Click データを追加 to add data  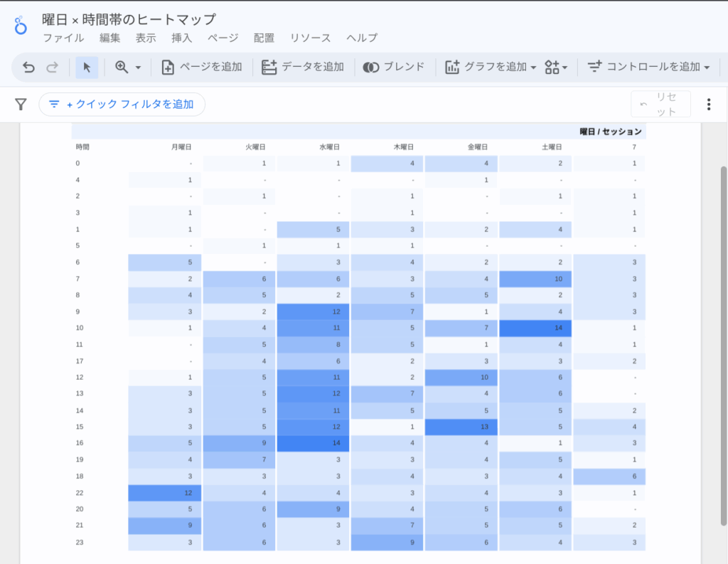(x=302, y=68)
